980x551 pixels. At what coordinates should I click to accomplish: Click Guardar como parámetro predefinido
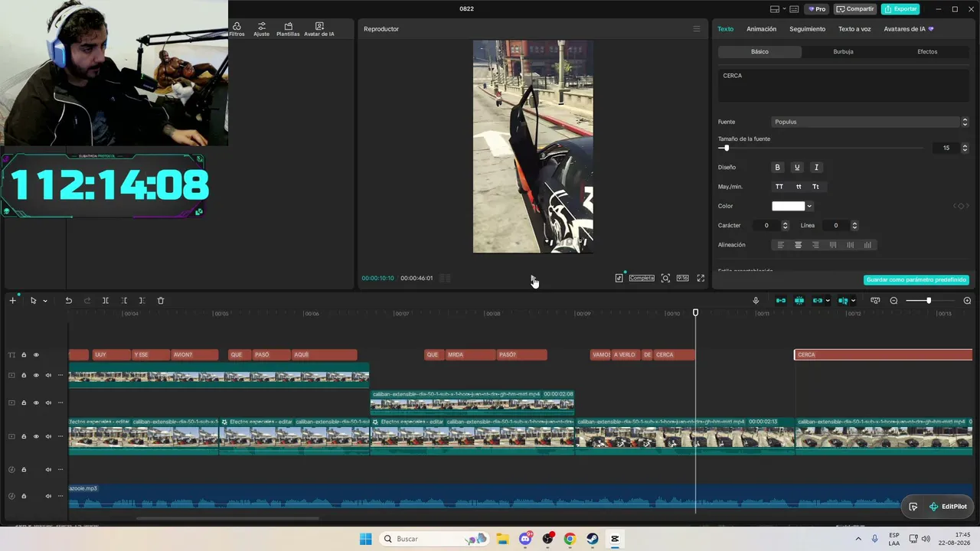[x=916, y=280]
